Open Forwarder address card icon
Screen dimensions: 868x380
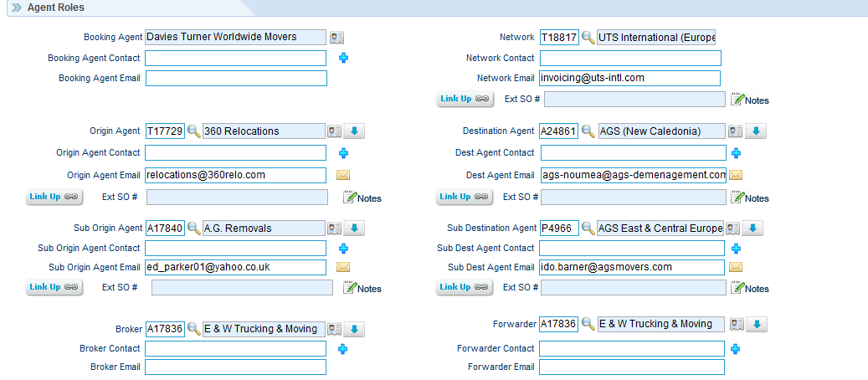click(x=737, y=323)
